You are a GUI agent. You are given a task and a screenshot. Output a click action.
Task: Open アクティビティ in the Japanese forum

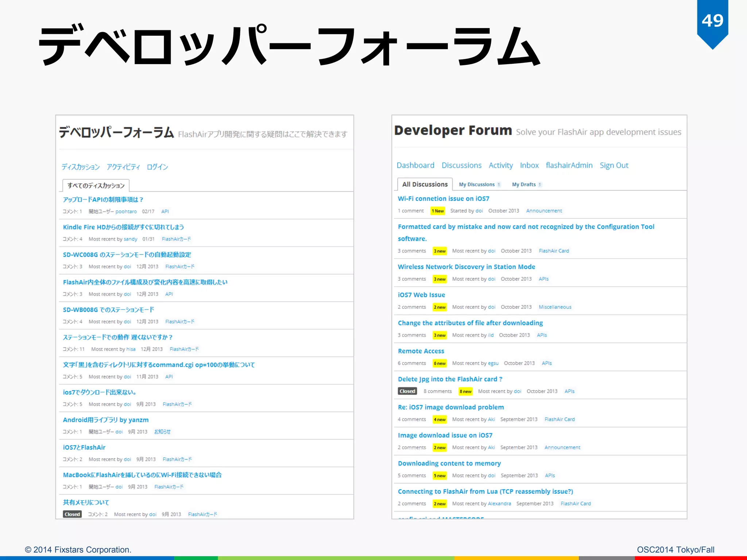click(123, 167)
